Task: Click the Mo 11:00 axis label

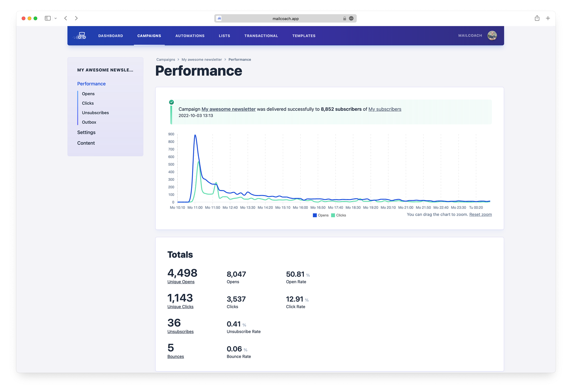Action: pyautogui.click(x=195, y=208)
